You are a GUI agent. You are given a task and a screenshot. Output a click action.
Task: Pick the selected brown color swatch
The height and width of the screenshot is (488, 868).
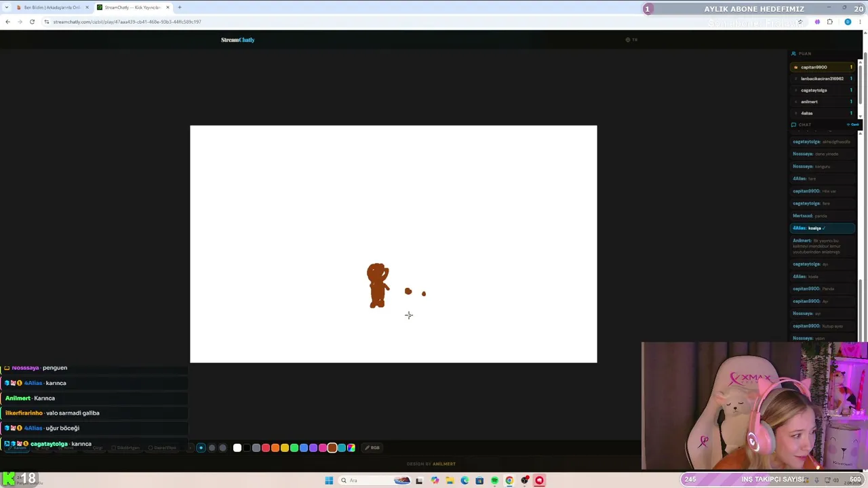click(332, 447)
